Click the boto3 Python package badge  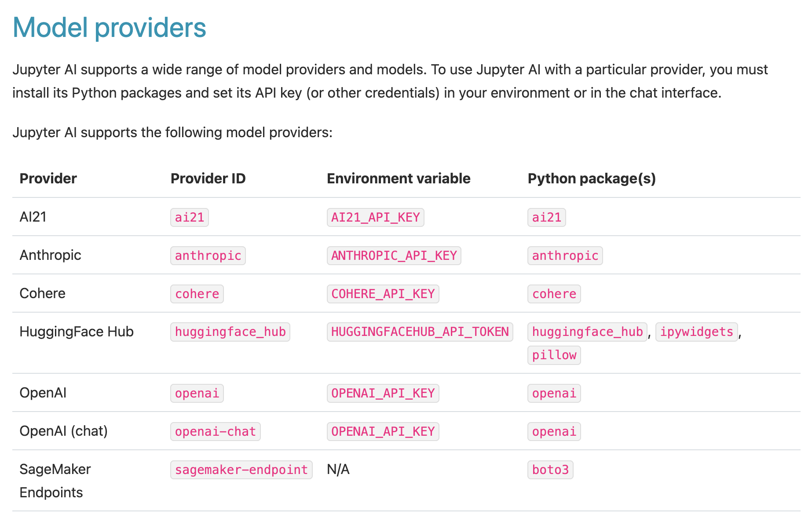coord(550,470)
